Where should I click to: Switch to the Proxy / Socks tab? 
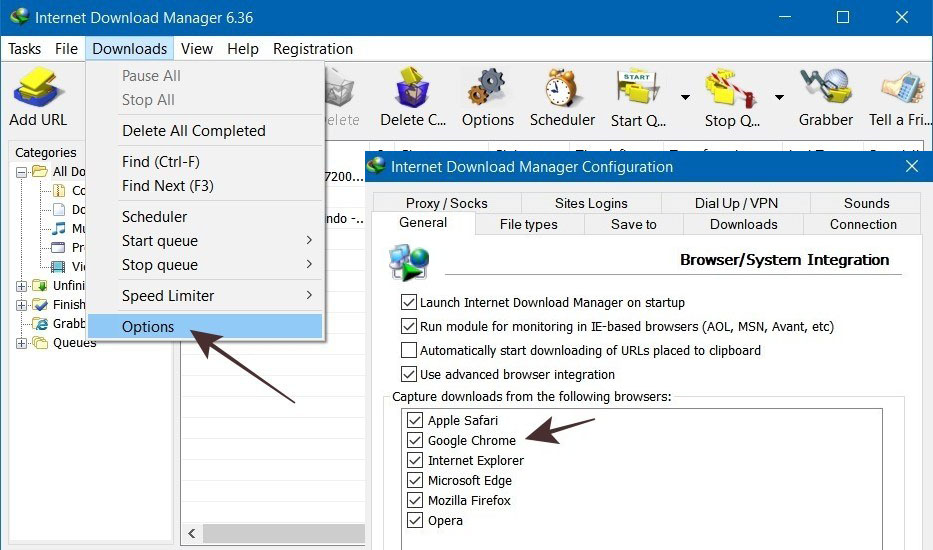click(x=446, y=203)
